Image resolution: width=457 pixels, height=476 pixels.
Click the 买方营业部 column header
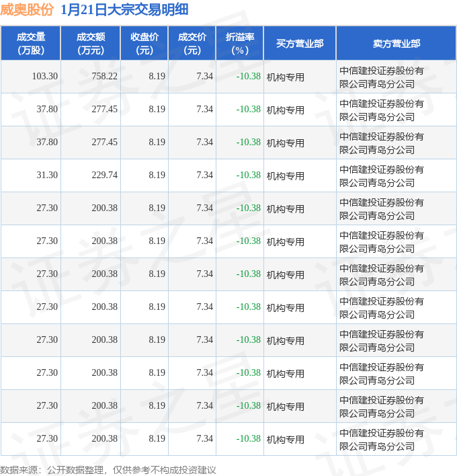pos(300,44)
